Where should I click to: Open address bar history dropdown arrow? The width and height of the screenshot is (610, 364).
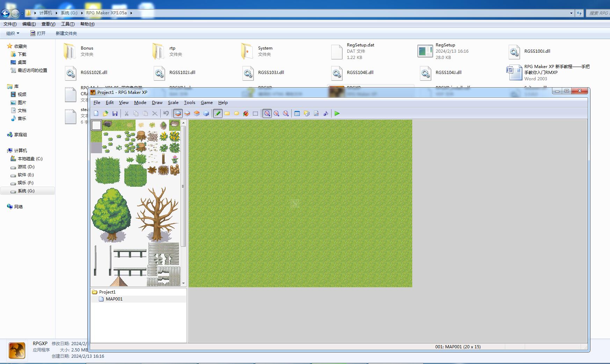pos(571,13)
